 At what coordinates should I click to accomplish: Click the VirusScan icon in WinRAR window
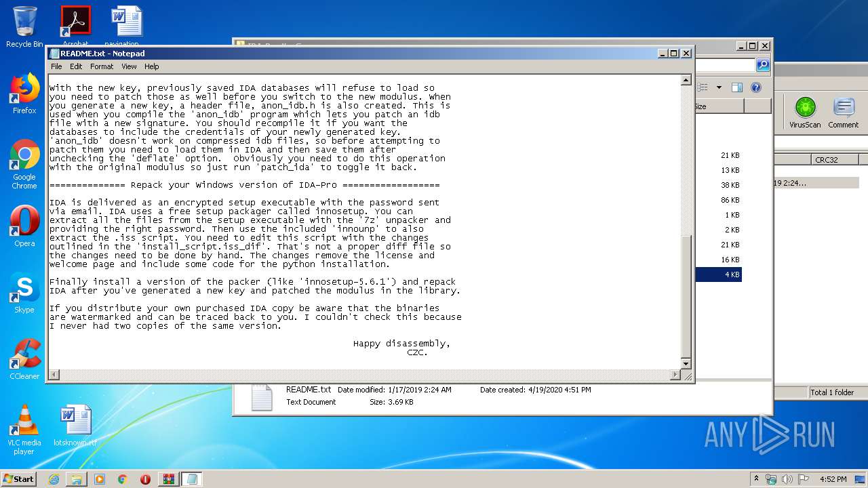[x=805, y=113]
